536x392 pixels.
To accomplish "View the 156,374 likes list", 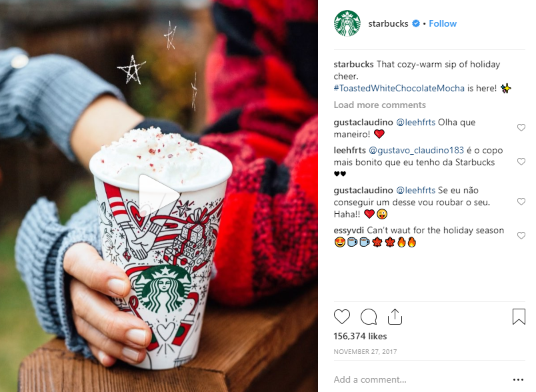I will tap(360, 336).
